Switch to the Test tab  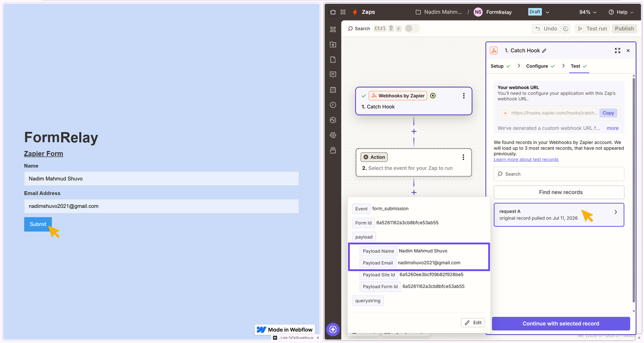[579, 66]
